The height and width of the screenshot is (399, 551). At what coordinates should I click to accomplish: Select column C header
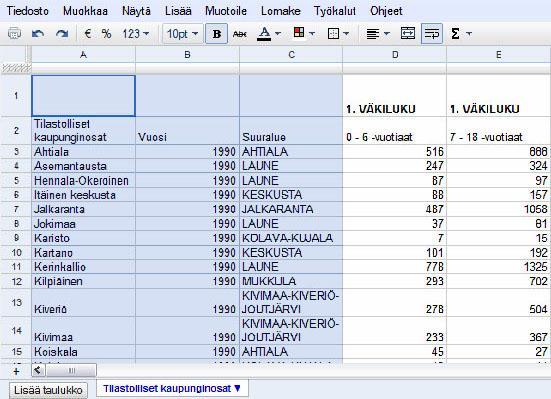(x=291, y=54)
